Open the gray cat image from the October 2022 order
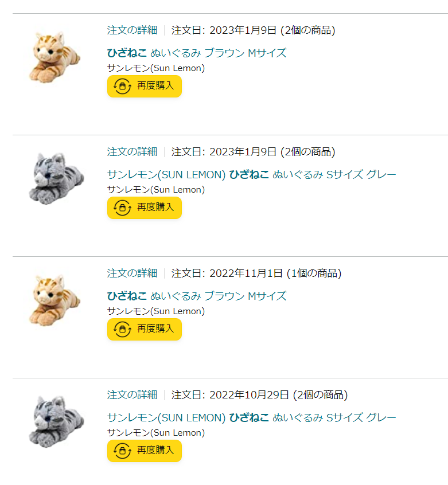The width and height of the screenshot is (448, 485). tap(56, 421)
